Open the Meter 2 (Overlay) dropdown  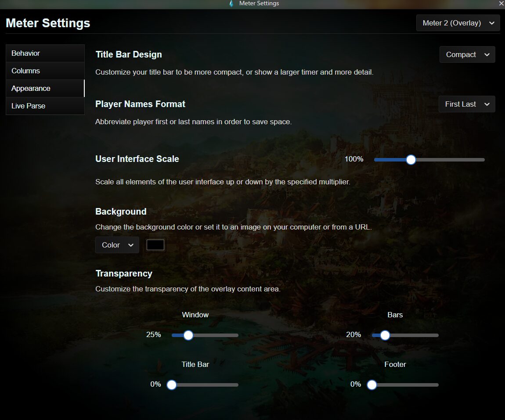click(458, 23)
